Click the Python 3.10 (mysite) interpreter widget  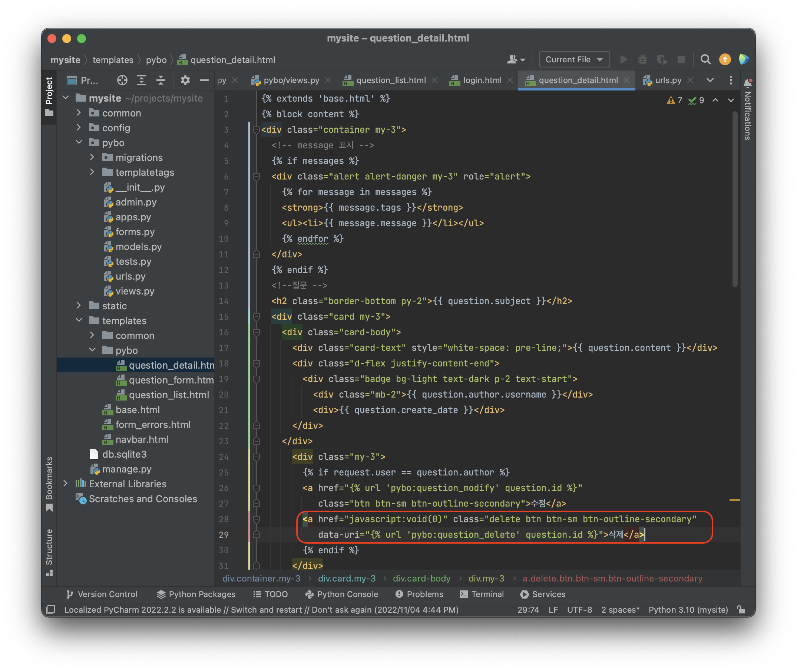pos(688,610)
